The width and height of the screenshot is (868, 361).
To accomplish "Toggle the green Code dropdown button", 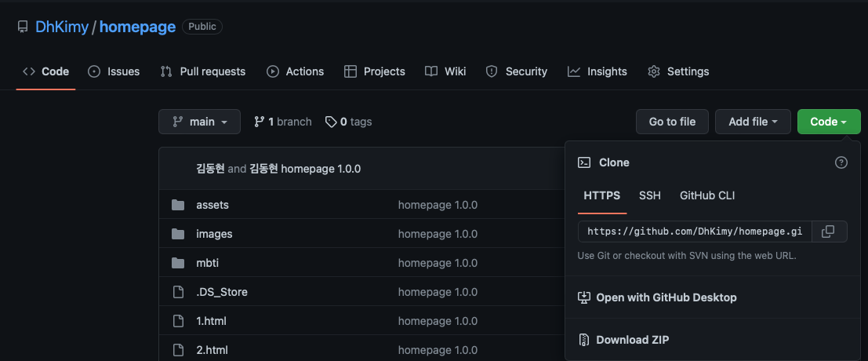I will pyautogui.click(x=829, y=122).
